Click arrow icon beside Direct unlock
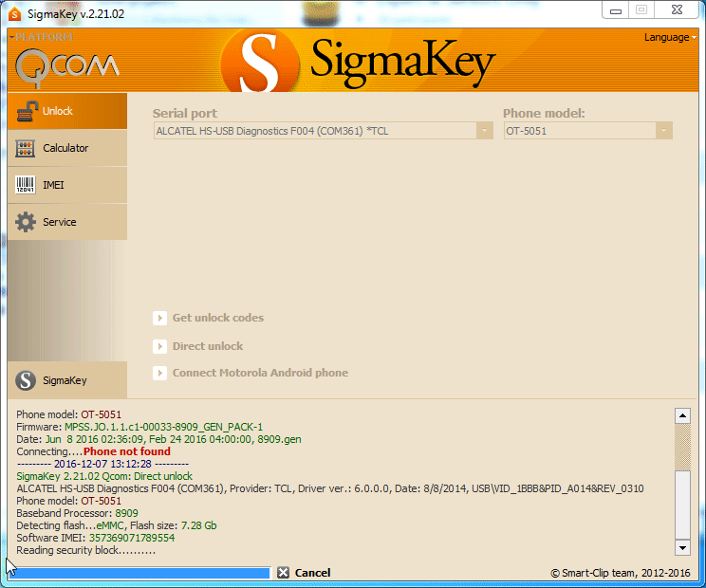 159,346
